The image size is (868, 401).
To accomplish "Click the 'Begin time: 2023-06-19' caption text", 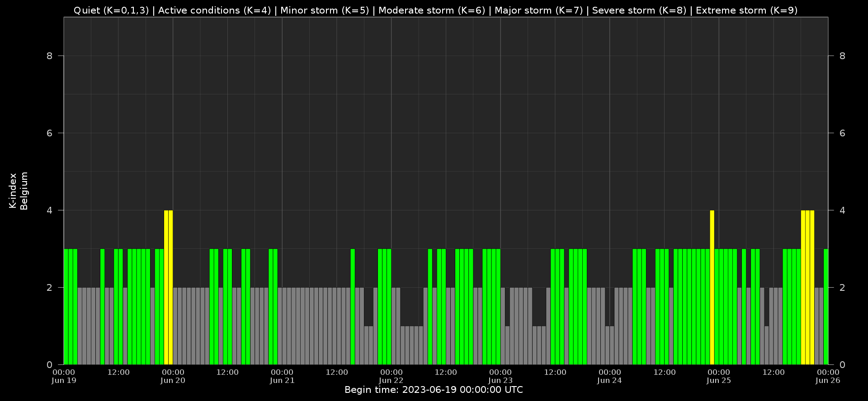I will coord(434,390).
